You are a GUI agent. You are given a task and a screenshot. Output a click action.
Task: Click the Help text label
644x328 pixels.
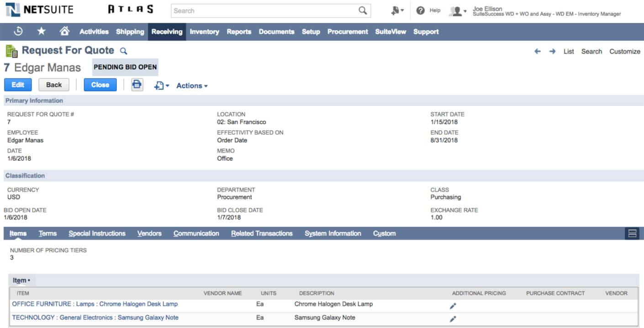tap(435, 11)
